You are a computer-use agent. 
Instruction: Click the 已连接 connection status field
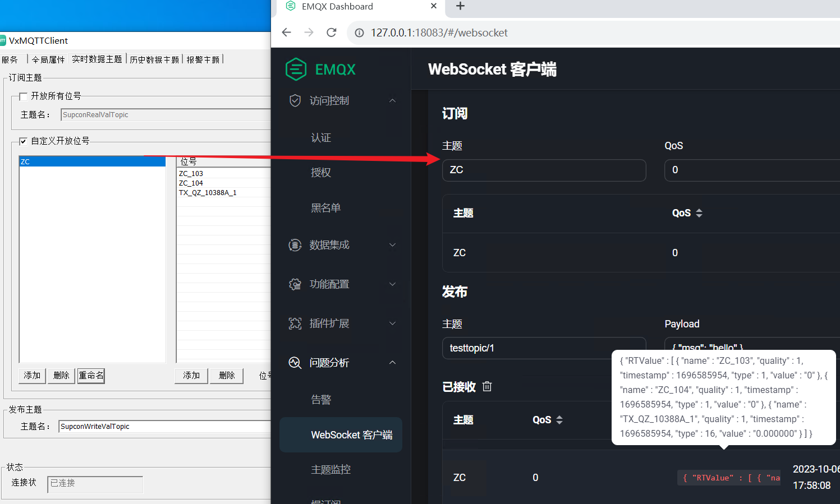(95, 484)
